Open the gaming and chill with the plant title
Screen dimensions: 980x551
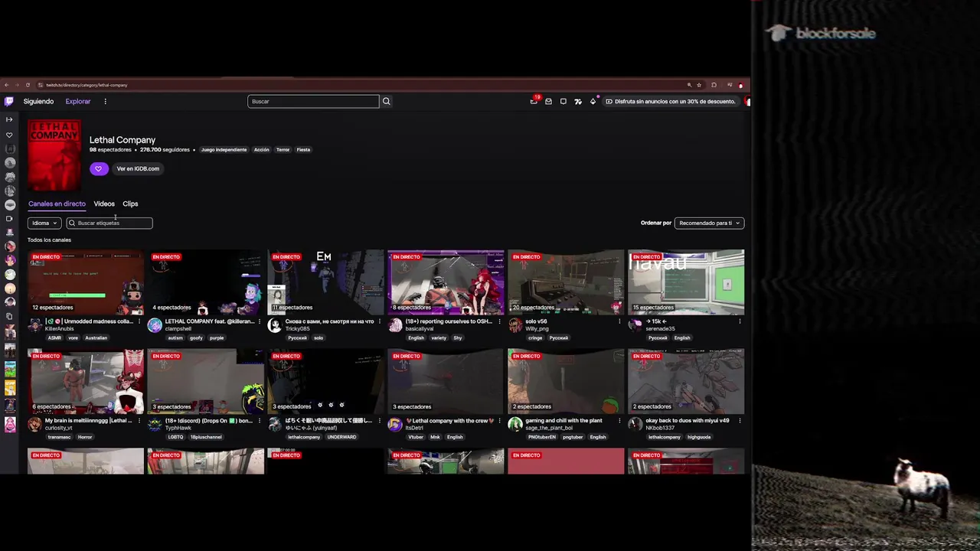click(563, 420)
